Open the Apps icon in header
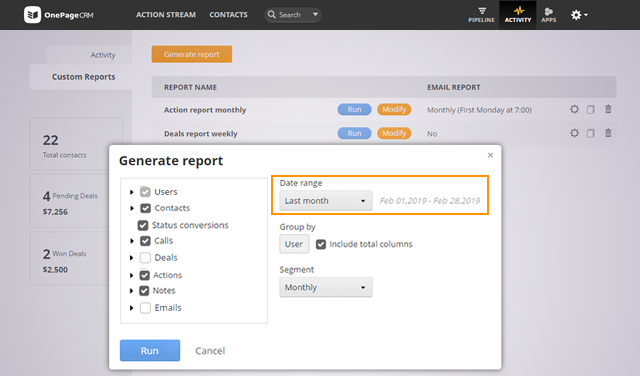The width and height of the screenshot is (640, 376). (x=549, y=15)
